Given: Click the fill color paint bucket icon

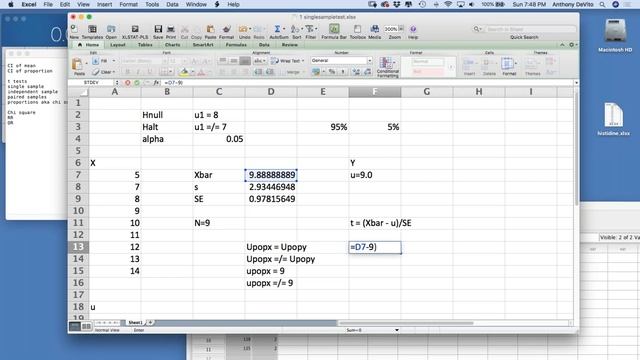Looking at the screenshot, I should (x=184, y=72).
